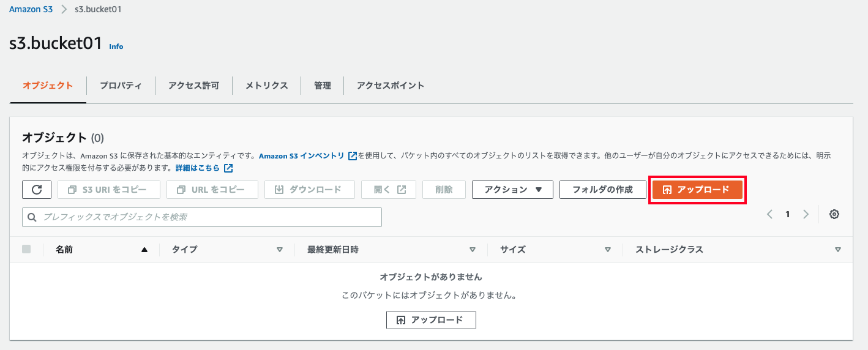868x350 pixels.
Task: Expand the アクション dropdown menu
Action: point(513,190)
